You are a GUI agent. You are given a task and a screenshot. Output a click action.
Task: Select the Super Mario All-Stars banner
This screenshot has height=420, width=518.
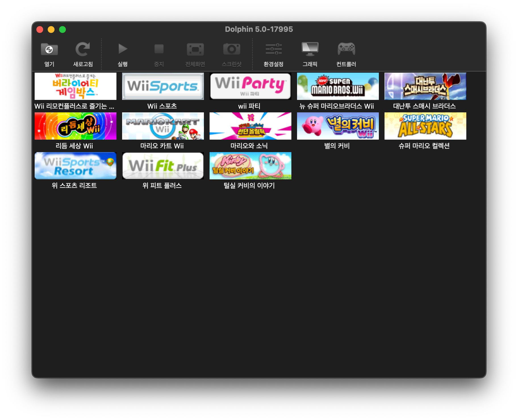(425, 126)
